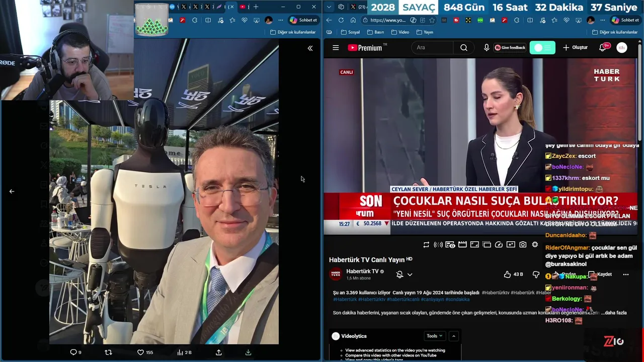The width and height of the screenshot is (644, 362).
Task: Click the screen-with-eye icon below video
Action: tap(450, 245)
